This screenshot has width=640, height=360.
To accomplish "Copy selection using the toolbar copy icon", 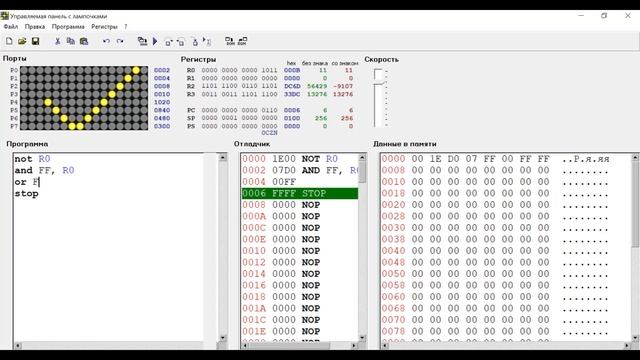I will point(71,41).
